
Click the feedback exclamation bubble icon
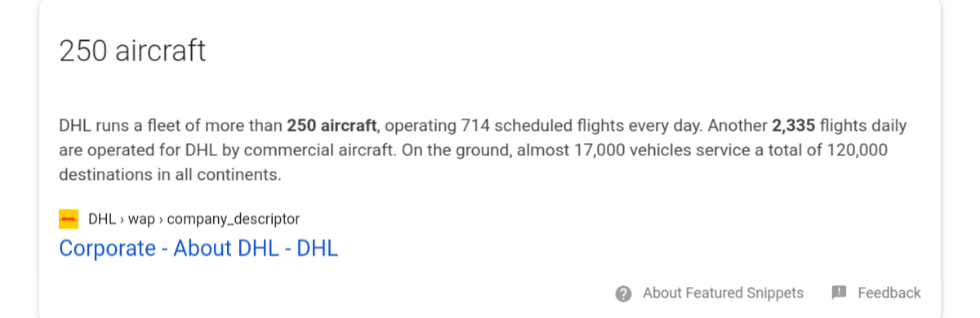pos(839,293)
